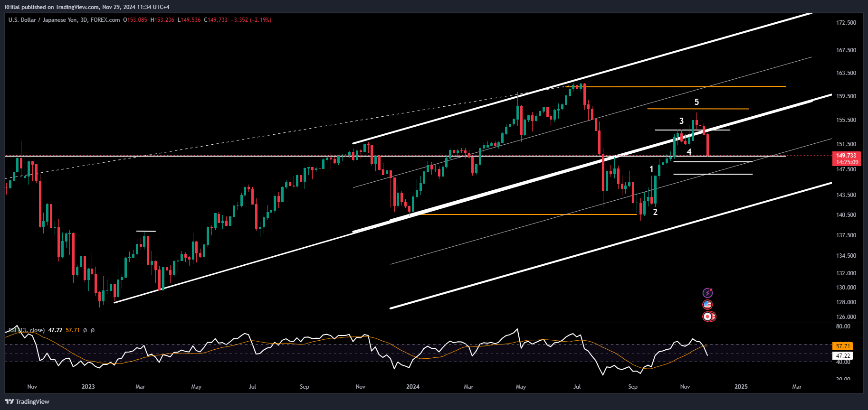This screenshot has width=868, height=410.
Task: Click the countdown timer 14:25:09 on price label
Action: pos(847,162)
